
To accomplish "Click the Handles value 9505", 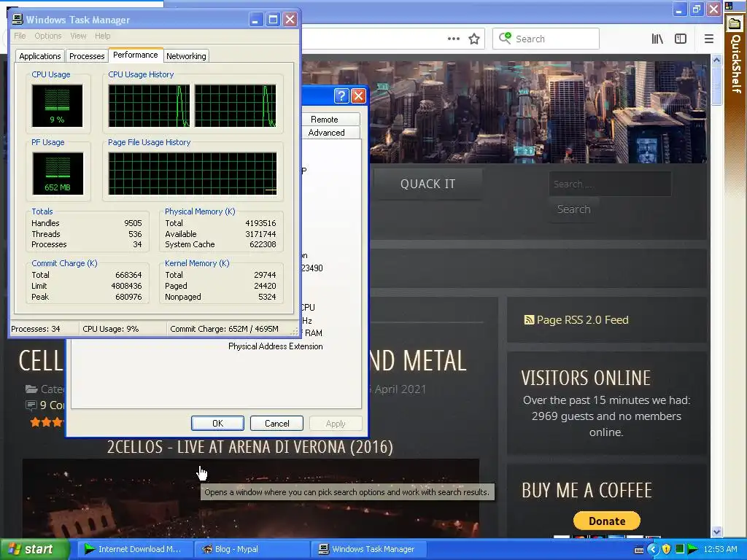I will point(133,223).
